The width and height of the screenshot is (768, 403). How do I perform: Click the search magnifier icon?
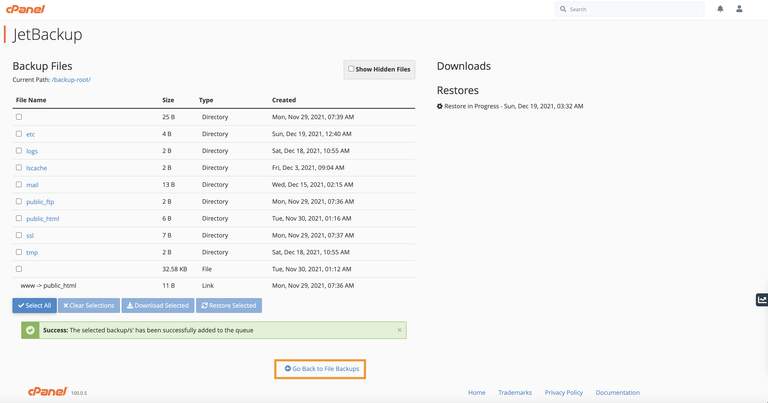[x=563, y=9]
